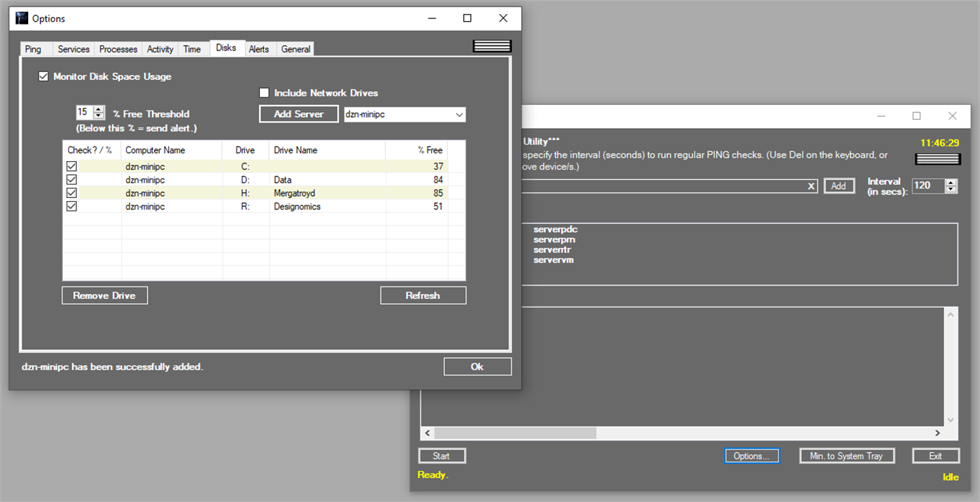Sort by Drive column header
This screenshot has height=502, width=980.
[246, 150]
